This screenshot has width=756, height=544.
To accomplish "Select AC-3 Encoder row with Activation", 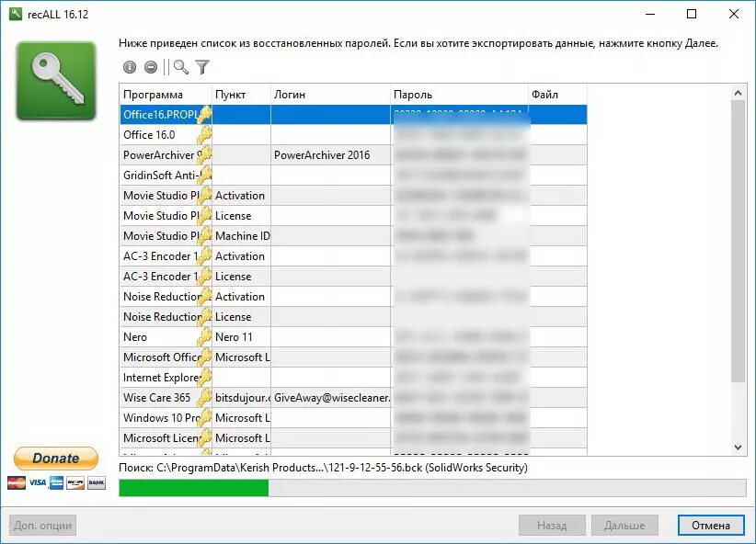I will [353, 256].
